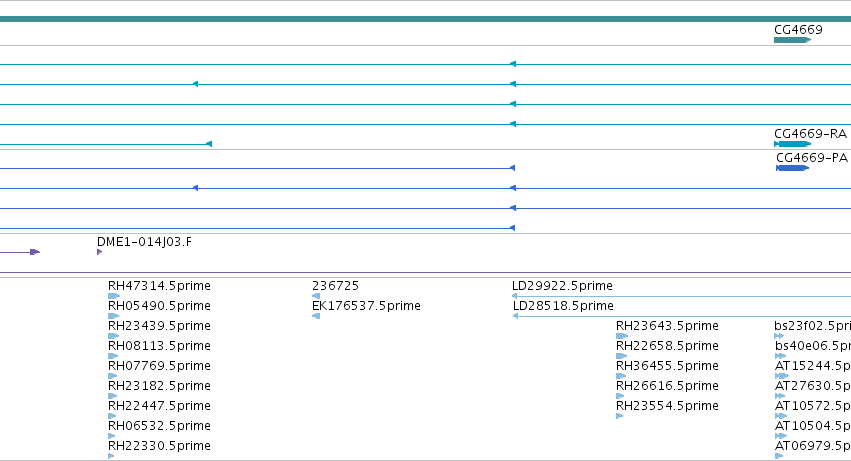Image resolution: width=851 pixels, height=461 pixels.
Task: Select the RH22658.5prime label
Action: 667,346
